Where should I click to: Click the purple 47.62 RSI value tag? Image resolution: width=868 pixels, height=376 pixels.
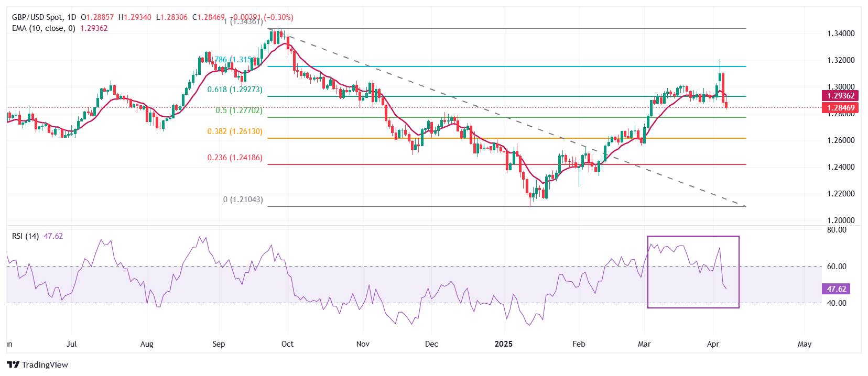(836, 289)
